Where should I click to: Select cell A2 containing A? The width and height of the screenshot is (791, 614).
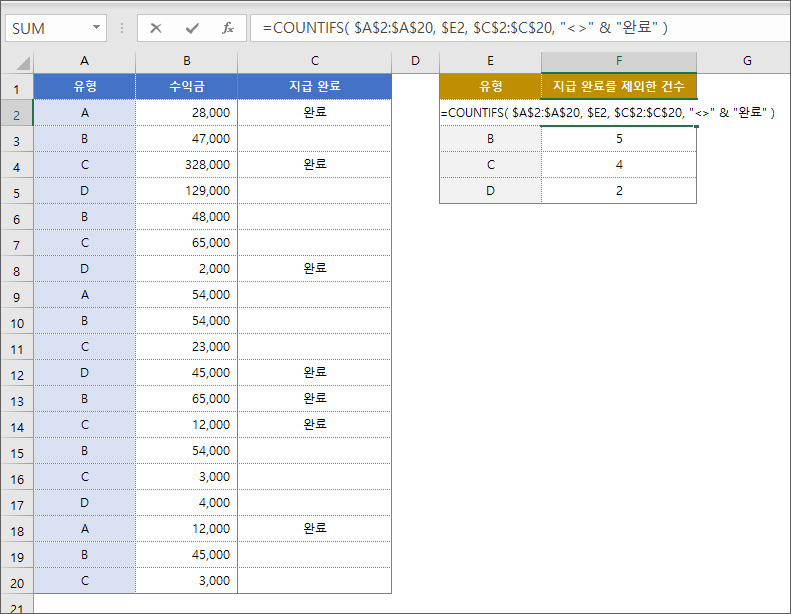tap(85, 113)
